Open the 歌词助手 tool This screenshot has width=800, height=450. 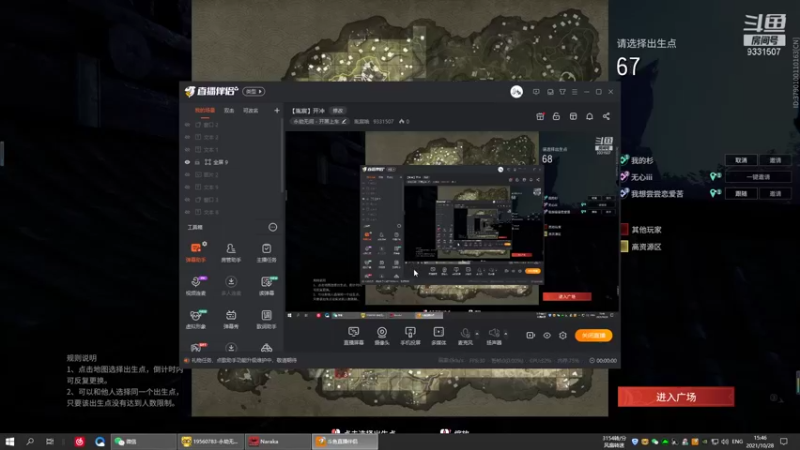(x=266, y=319)
